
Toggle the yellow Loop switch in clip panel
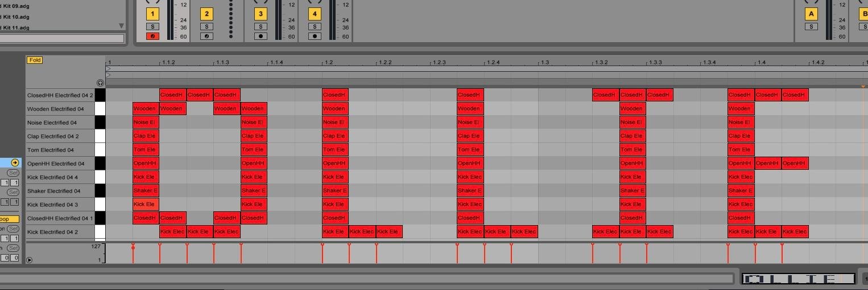tap(9, 219)
